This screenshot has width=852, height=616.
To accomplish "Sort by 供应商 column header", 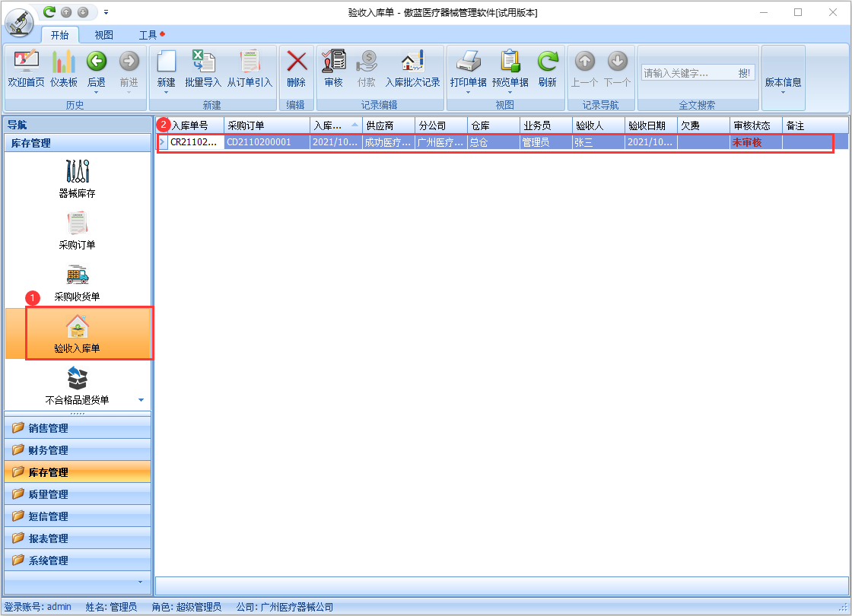I will coord(388,125).
